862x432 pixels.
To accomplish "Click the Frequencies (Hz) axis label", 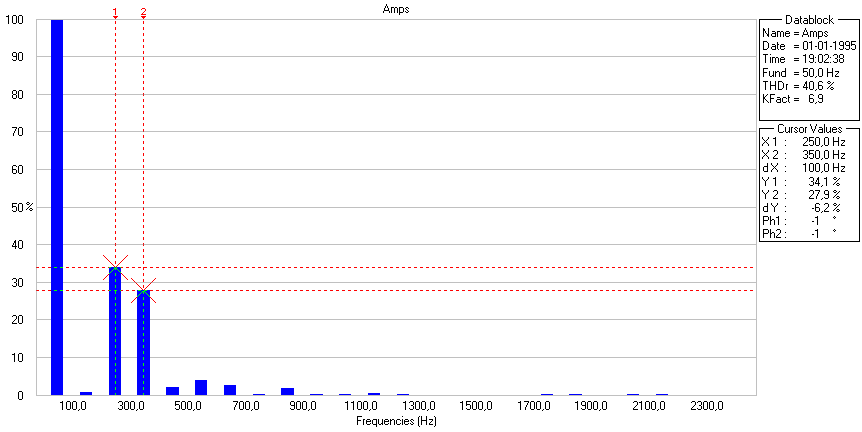I will click(396, 422).
